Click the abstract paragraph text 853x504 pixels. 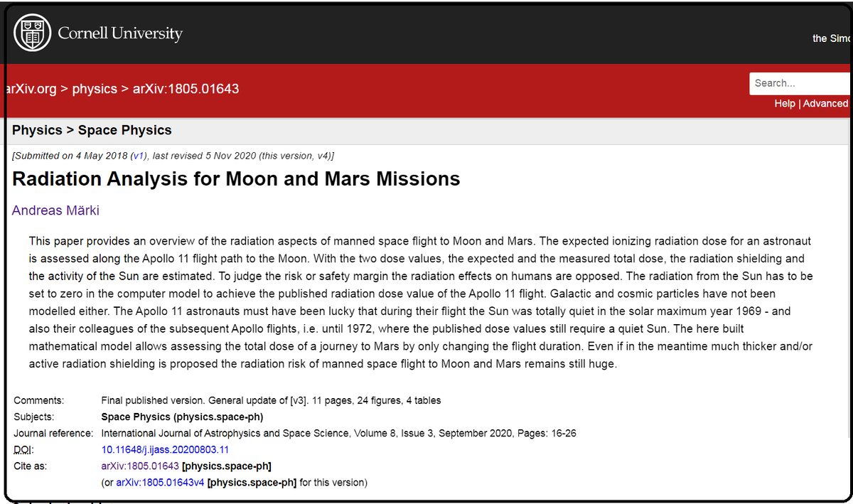pos(421,303)
